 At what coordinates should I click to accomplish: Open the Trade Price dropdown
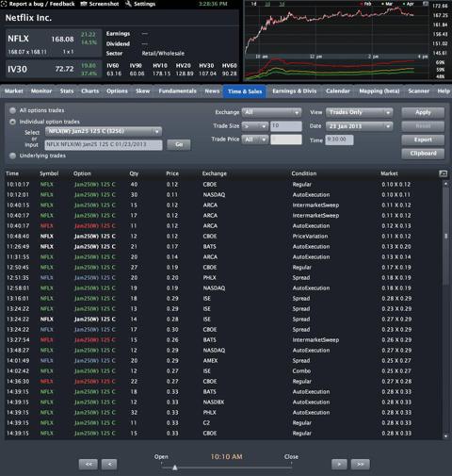click(255, 140)
